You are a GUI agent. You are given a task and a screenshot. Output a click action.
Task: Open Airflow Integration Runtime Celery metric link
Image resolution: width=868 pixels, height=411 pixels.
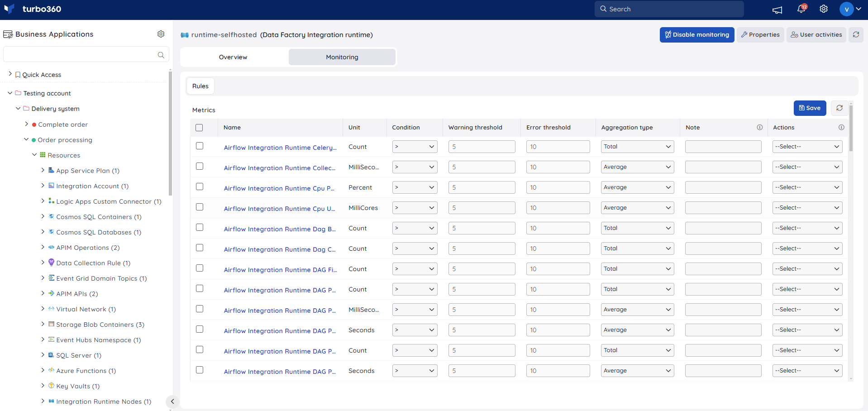click(280, 148)
